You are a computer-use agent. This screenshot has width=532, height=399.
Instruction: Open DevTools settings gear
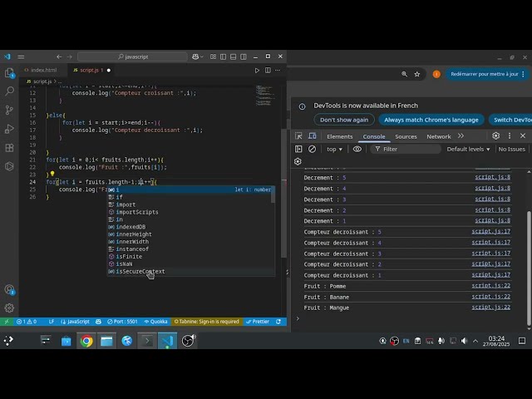495,135
